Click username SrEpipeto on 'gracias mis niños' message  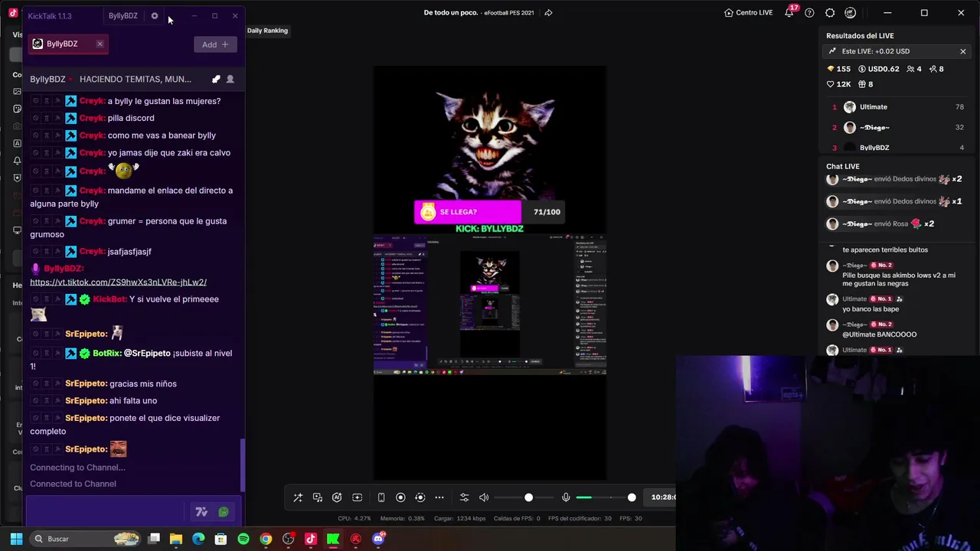[x=86, y=383]
